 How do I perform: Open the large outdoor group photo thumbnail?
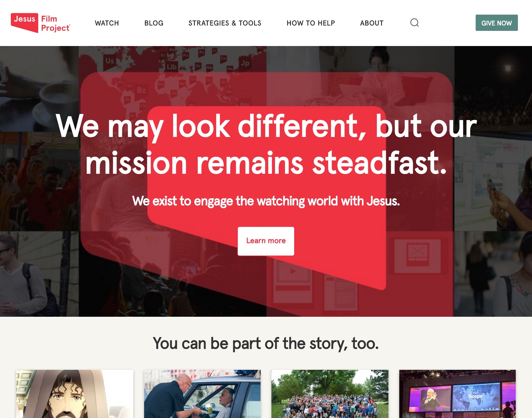(330, 394)
